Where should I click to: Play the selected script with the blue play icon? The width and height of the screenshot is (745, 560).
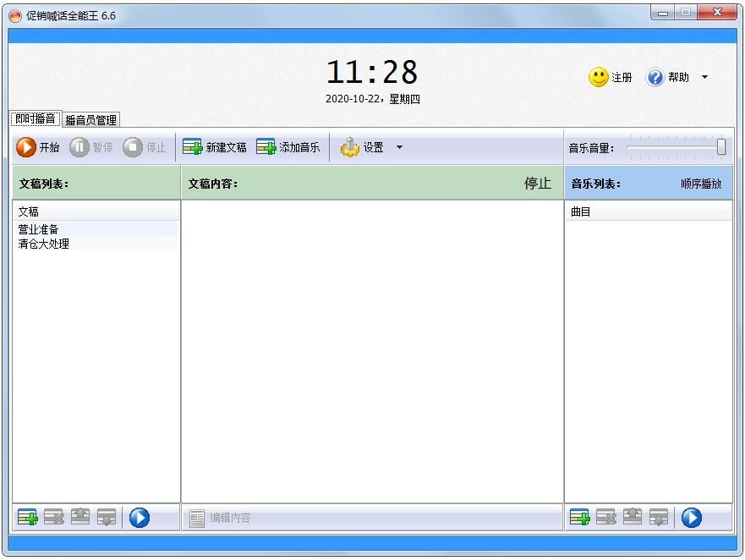(x=140, y=518)
